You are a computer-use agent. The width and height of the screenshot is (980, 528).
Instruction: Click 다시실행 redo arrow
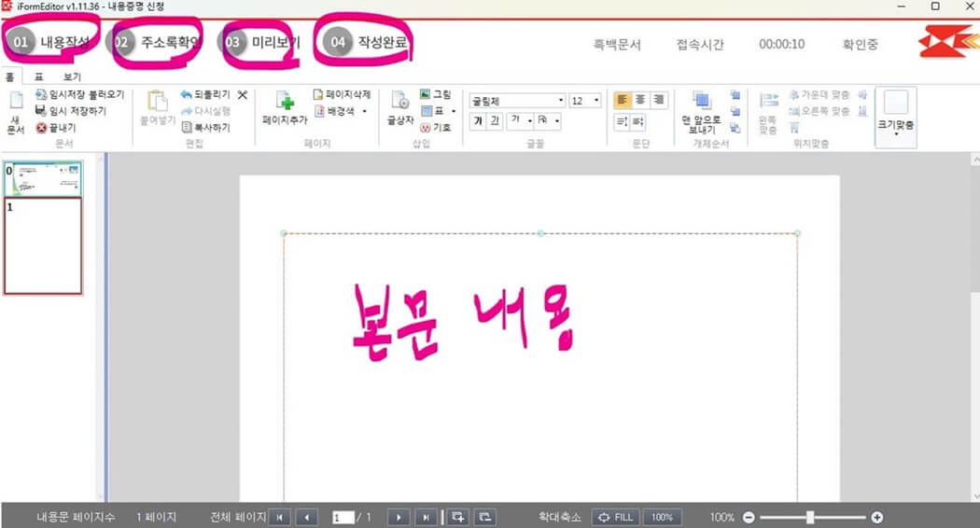click(x=187, y=111)
